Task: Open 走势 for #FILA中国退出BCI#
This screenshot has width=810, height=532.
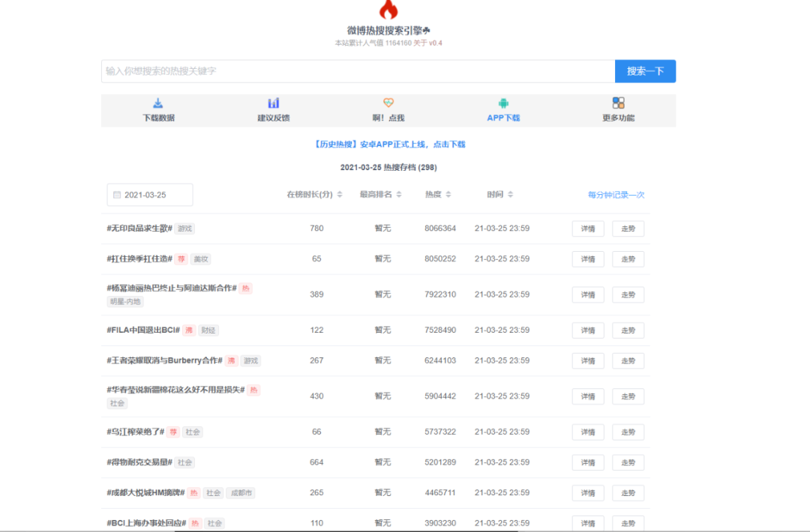Action: [628, 330]
